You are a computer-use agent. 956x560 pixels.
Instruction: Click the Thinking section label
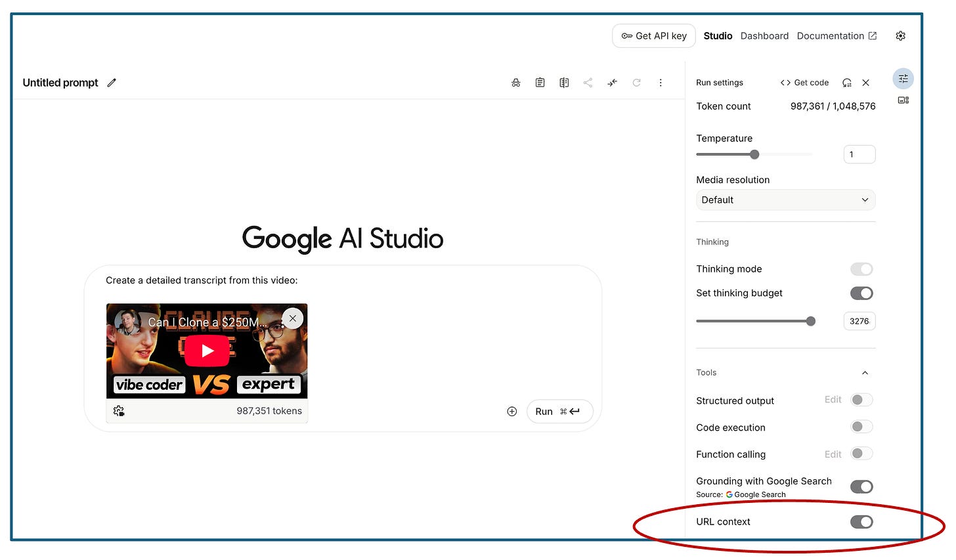point(712,242)
